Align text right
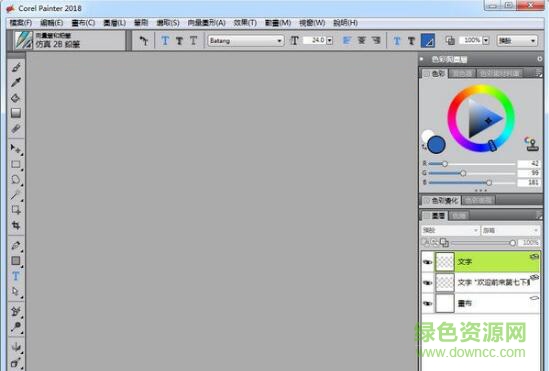The height and width of the screenshot is (371, 549). [376, 41]
